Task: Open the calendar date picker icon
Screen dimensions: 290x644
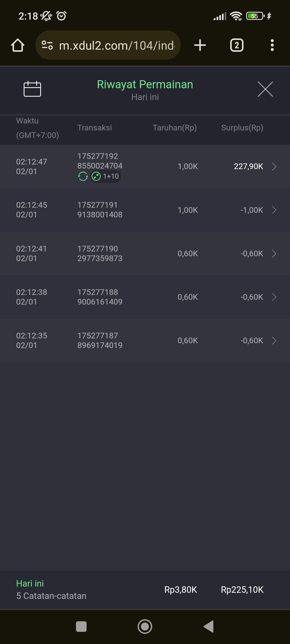Action: click(32, 89)
